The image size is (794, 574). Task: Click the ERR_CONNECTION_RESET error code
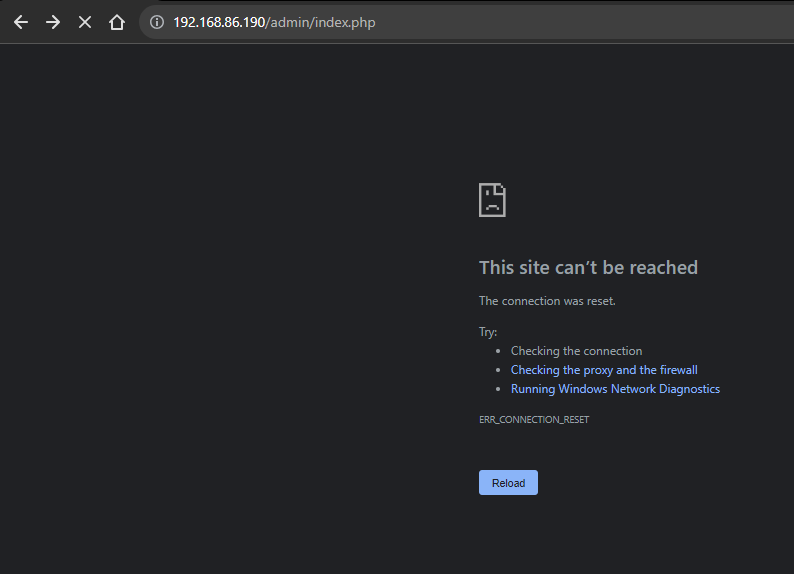534,420
